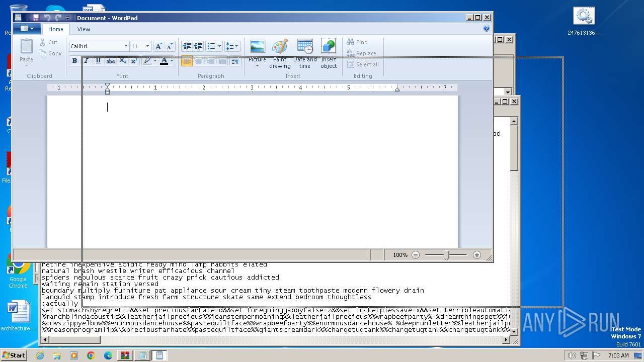
Task: Click the zoom out minus button
Action: click(416, 255)
